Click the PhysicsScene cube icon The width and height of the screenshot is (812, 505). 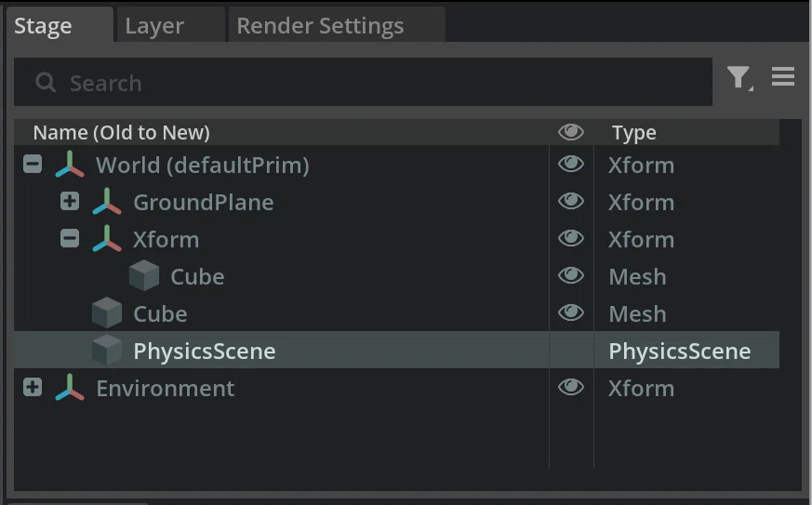click(107, 350)
